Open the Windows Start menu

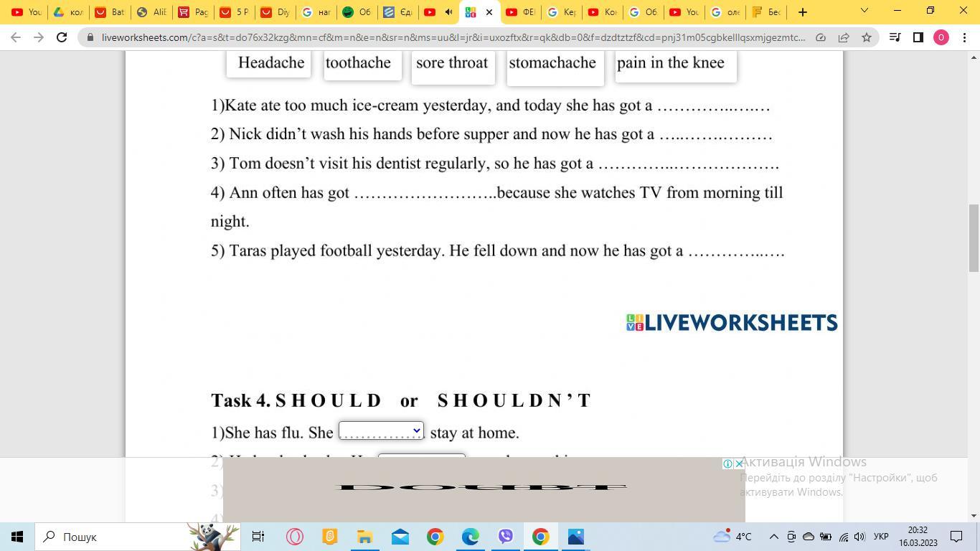[x=17, y=537]
